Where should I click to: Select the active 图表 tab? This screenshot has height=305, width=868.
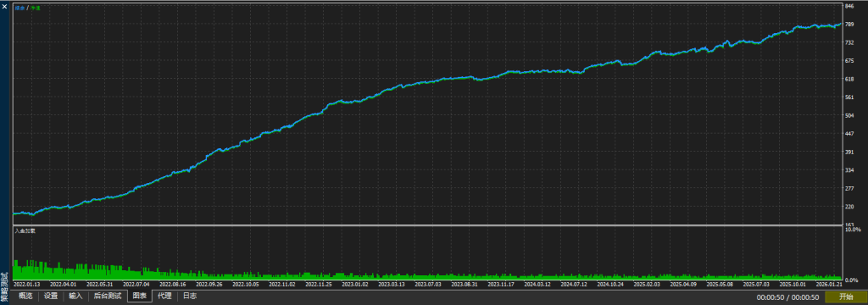click(x=140, y=297)
